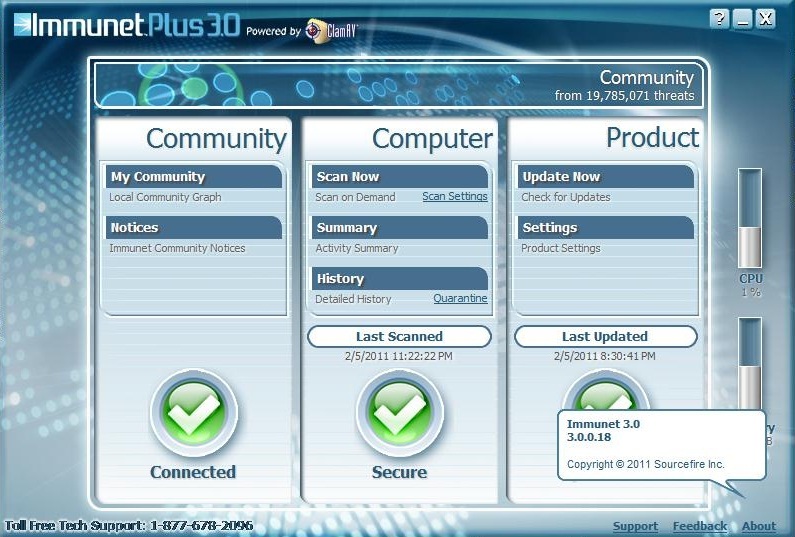Click the Last Updated label
This screenshot has height=537, width=795.
(x=605, y=336)
